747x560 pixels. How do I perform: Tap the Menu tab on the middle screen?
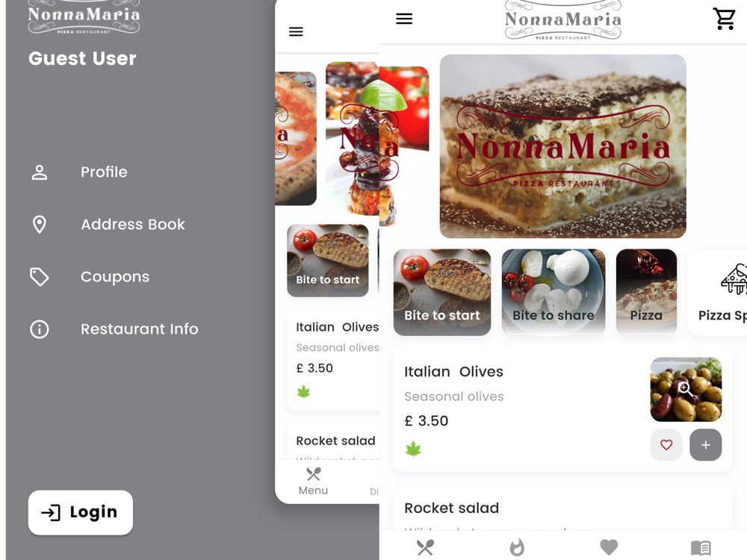click(313, 482)
